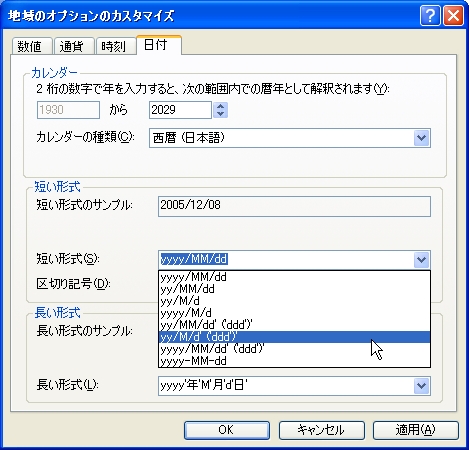This screenshot has height=450, width=469.
Task: Switch to the 通貨 tab
Action: (x=74, y=46)
